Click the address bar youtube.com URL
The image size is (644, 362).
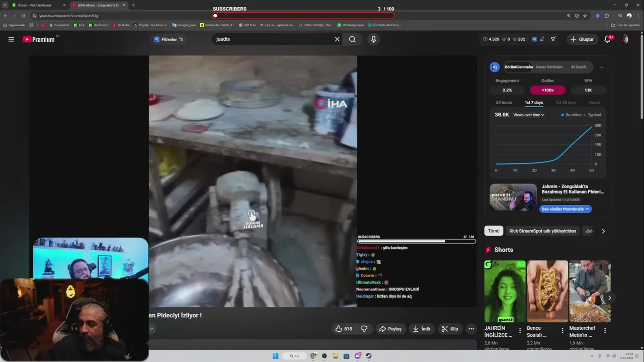click(x=68, y=16)
